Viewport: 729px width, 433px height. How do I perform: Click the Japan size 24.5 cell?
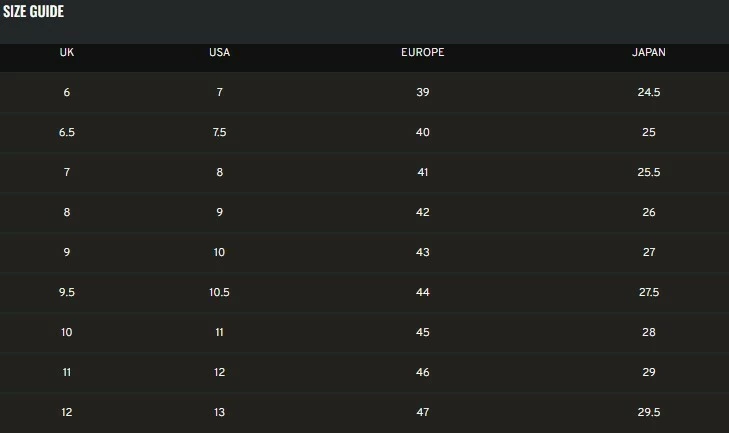tap(649, 92)
